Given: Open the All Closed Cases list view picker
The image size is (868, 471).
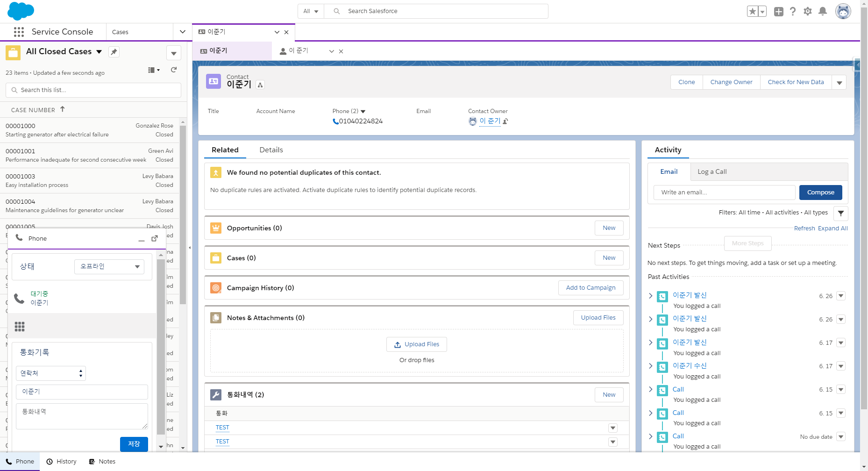Looking at the screenshot, I should point(99,52).
